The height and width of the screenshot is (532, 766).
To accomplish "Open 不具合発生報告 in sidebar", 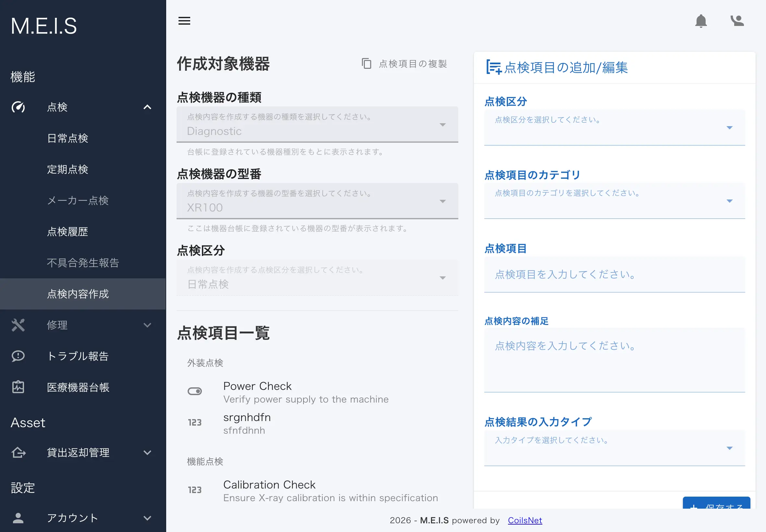I will point(83,263).
